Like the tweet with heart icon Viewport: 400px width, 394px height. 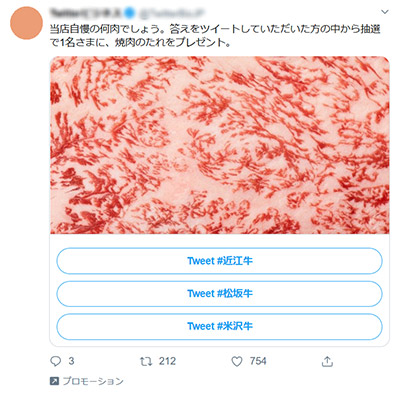click(x=237, y=361)
